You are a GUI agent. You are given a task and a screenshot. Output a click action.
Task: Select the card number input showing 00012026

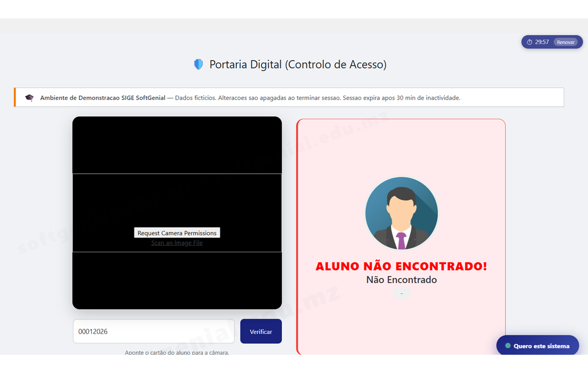[x=153, y=331]
